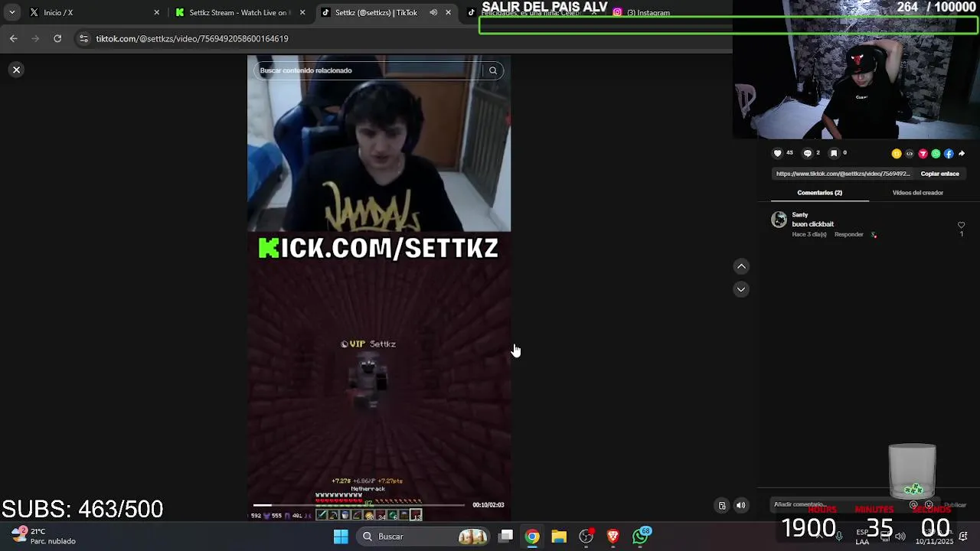Open the weather widget showing 21°C

[44, 536]
